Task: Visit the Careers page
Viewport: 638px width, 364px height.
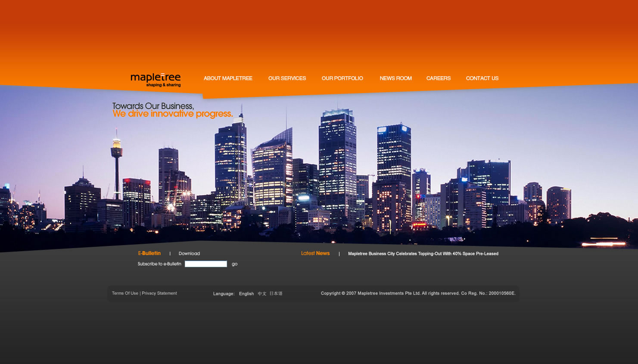Action: click(439, 78)
